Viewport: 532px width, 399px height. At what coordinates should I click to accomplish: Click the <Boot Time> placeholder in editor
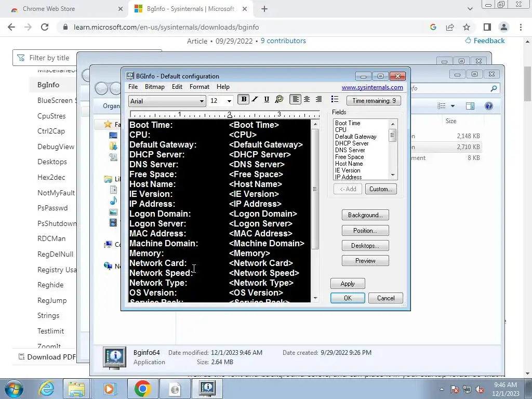[x=254, y=125]
